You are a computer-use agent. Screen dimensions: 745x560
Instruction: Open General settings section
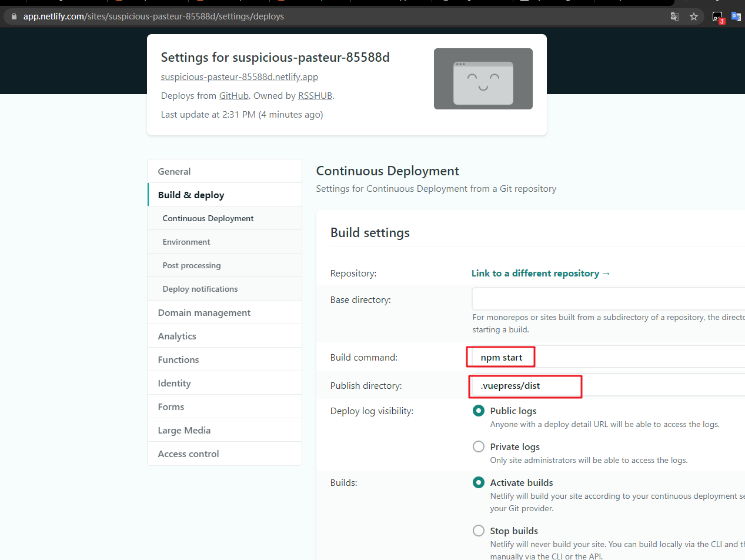(x=225, y=171)
